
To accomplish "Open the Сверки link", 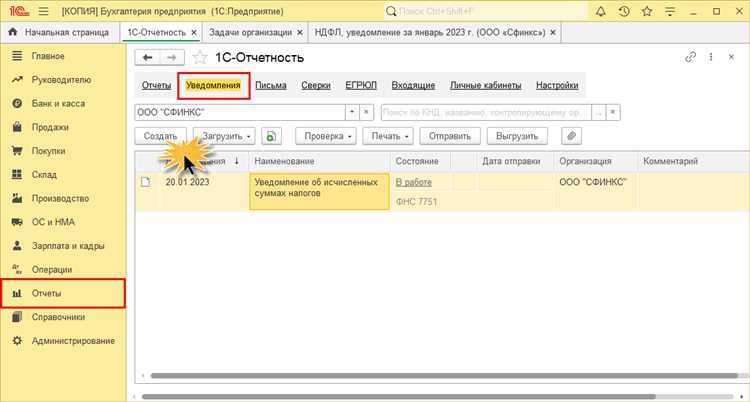I will coord(316,85).
